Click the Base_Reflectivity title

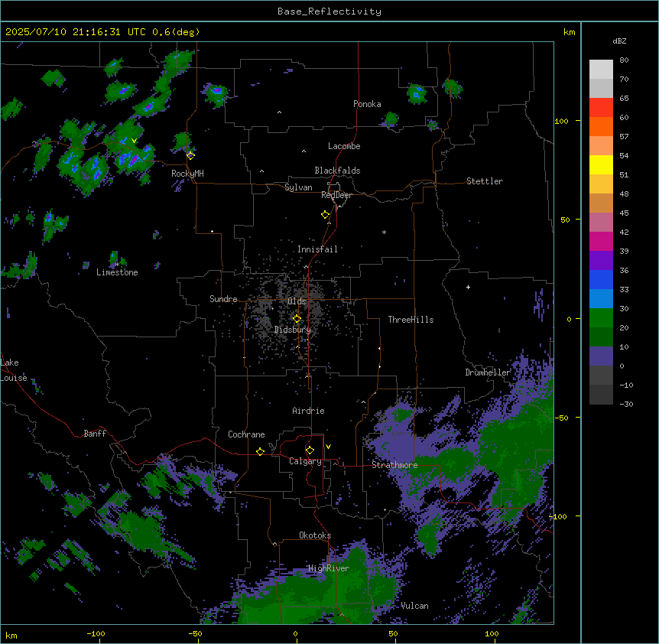[x=329, y=11]
